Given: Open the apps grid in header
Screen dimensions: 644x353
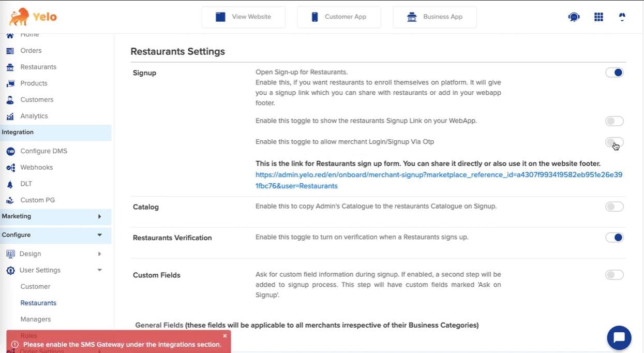Looking at the screenshot, I should tap(598, 17).
